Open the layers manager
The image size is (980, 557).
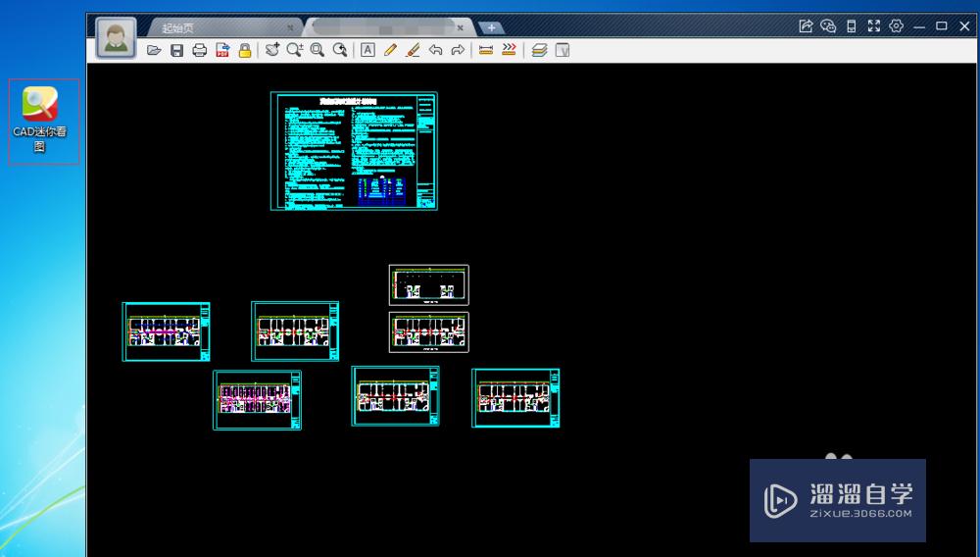(x=539, y=50)
